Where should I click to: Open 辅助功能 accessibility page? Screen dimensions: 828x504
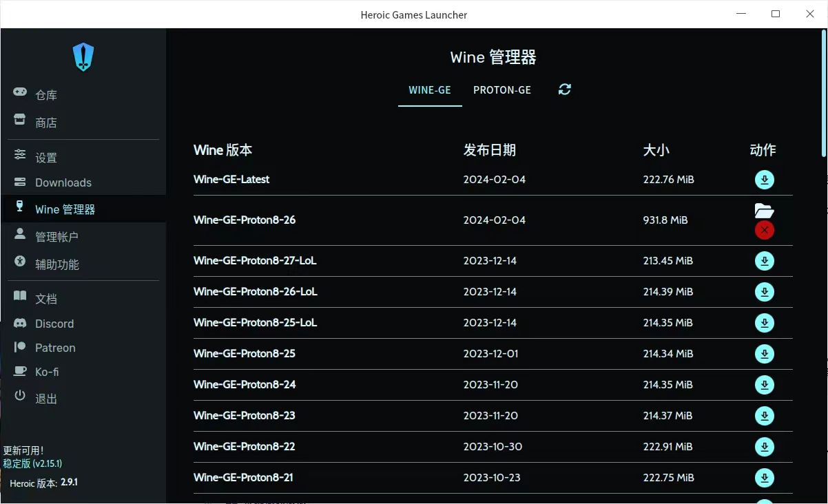click(x=83, y=264)
